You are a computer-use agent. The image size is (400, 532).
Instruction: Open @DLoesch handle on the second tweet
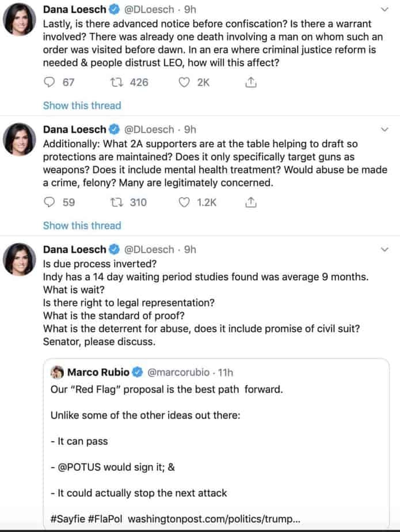(x=149, y=130)
